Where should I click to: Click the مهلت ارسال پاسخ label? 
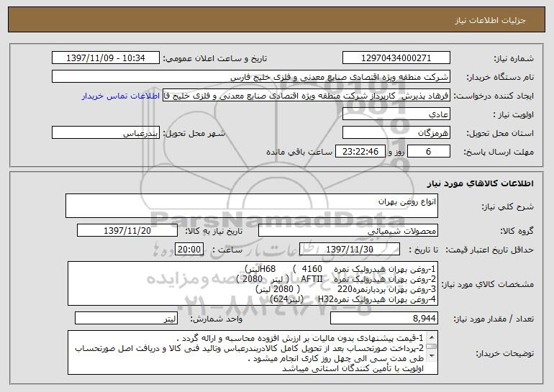pos(499,152)
